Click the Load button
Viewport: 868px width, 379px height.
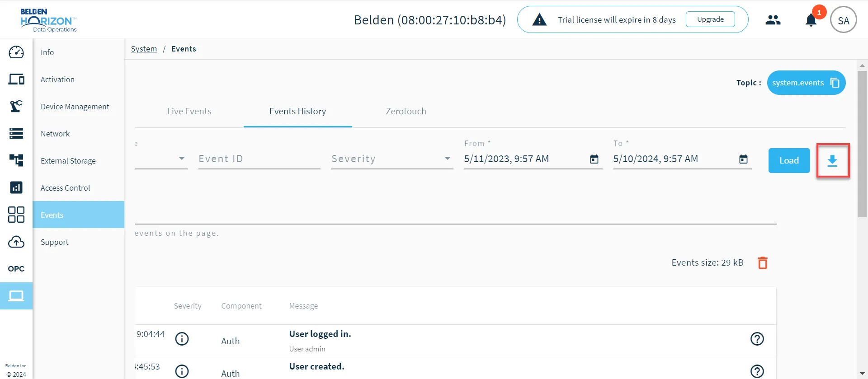789,160
